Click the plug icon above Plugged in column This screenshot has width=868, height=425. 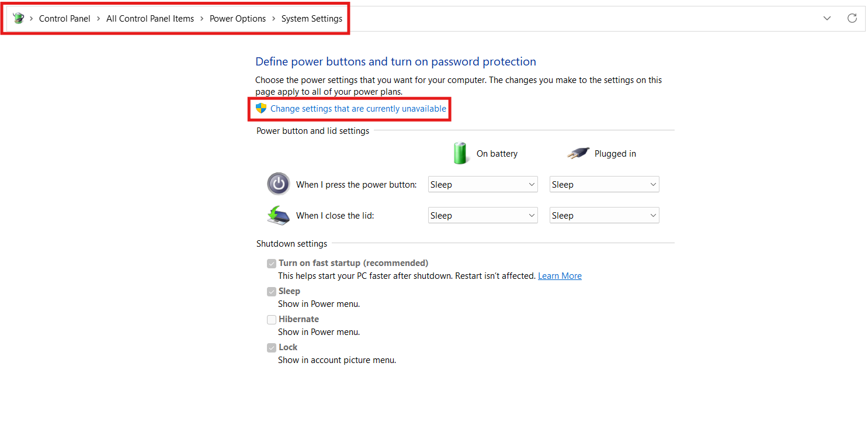578,153
